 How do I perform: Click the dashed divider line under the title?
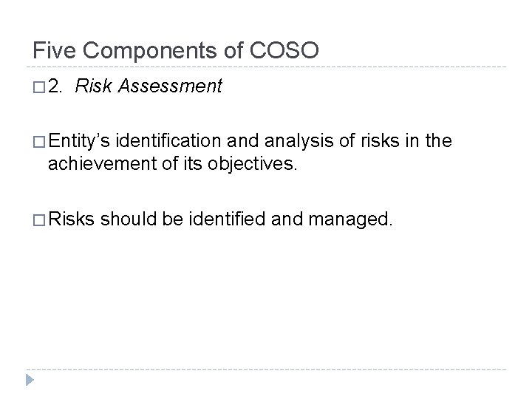[x=266, y=67]
